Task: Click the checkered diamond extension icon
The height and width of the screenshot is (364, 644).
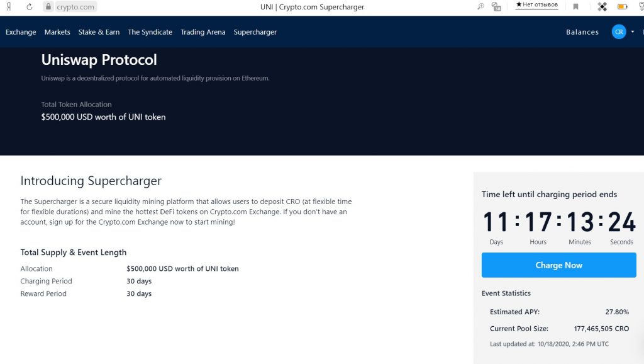Action: click(x=602, y=6)
